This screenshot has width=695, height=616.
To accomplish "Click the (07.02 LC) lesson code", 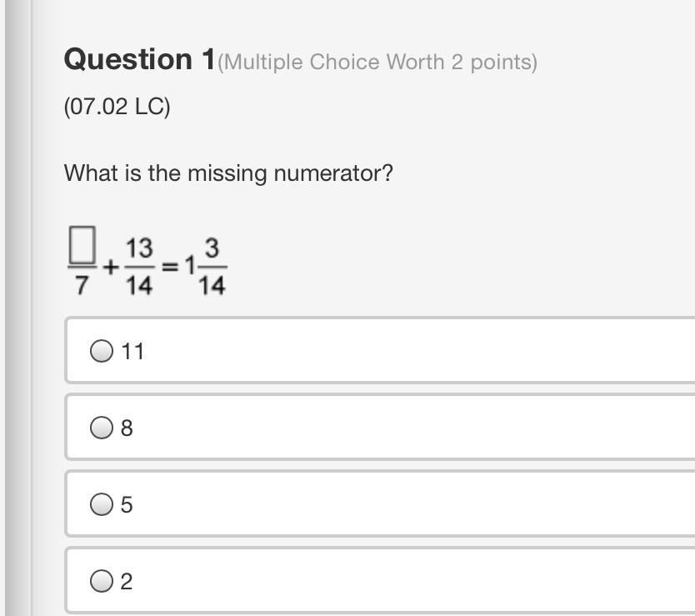I will pos(117,107).
